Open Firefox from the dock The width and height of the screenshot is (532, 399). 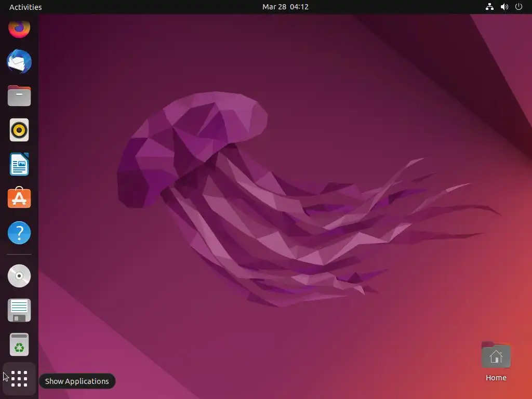pyautogui.click(x=19, y=29)
